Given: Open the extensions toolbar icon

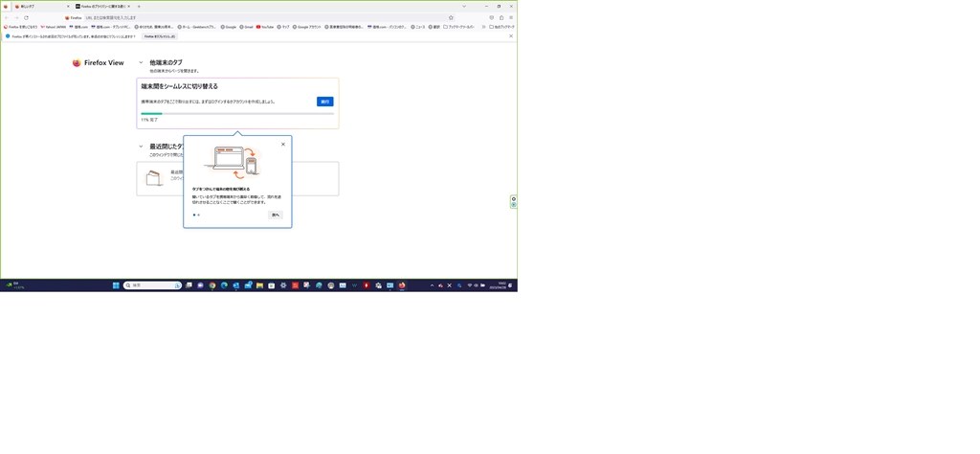Looking at the screenshot, I should tap(501, 17).
